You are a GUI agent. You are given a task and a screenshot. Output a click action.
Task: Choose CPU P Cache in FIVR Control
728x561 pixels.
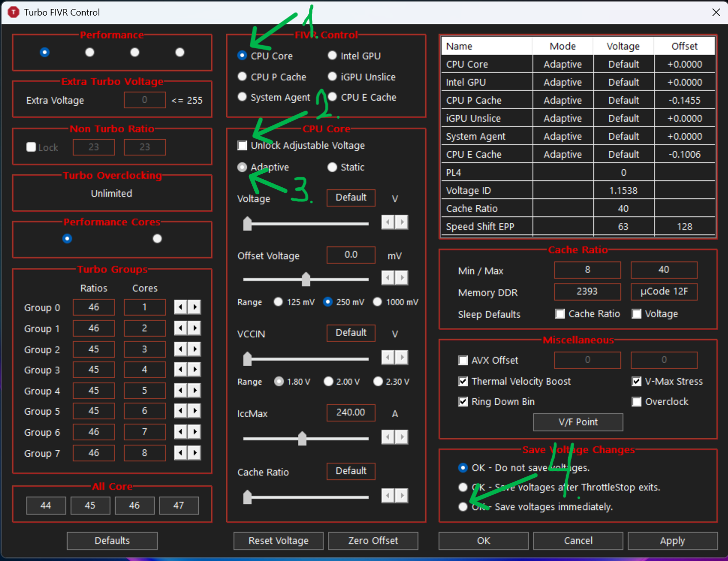[x=242, y=77]
